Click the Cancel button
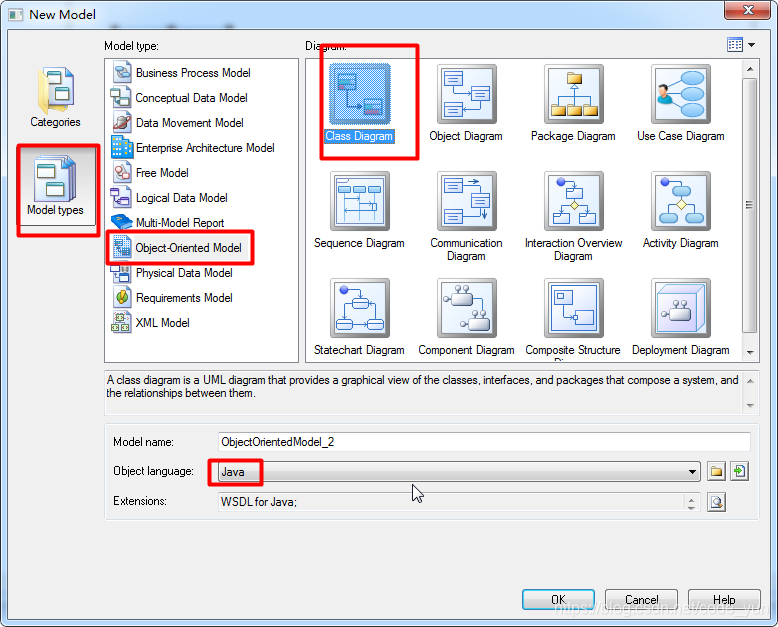 642,600
